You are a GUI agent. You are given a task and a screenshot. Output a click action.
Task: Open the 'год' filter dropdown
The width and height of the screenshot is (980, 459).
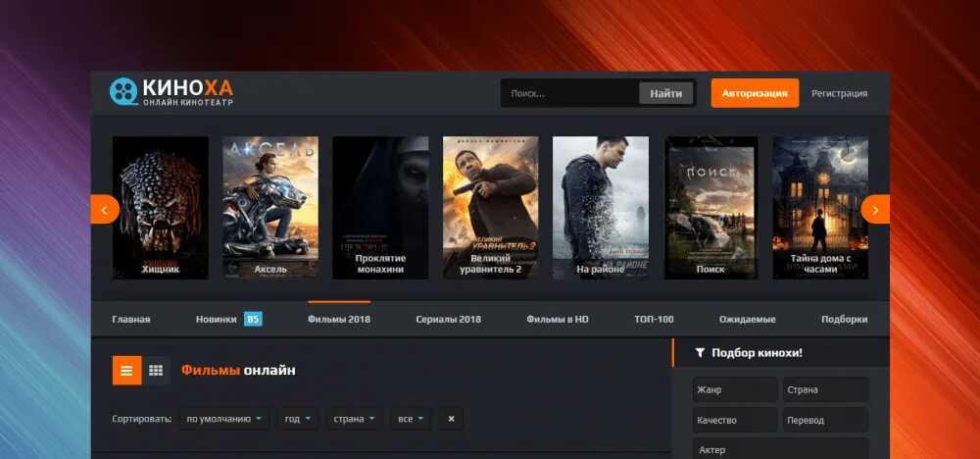tap(298, 419)
